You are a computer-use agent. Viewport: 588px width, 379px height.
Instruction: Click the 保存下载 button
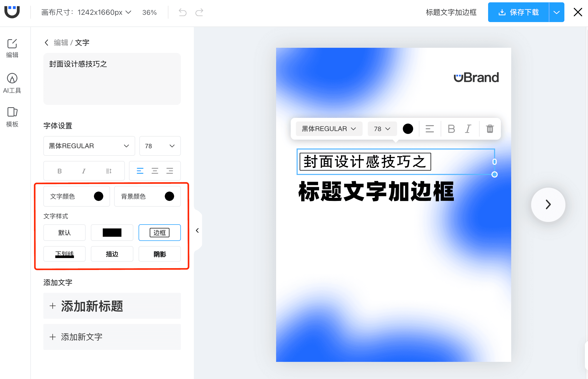coord(518,12)
